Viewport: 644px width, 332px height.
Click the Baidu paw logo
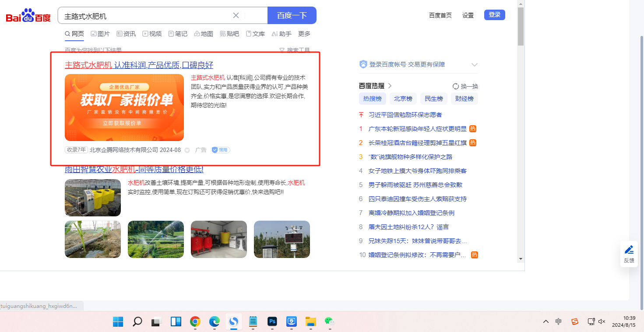coord(28,16)
